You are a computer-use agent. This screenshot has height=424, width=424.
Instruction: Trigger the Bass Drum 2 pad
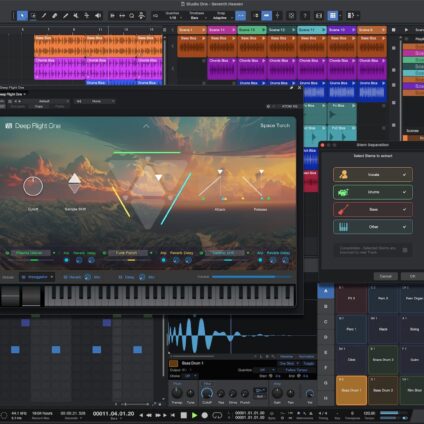(383, 390)
